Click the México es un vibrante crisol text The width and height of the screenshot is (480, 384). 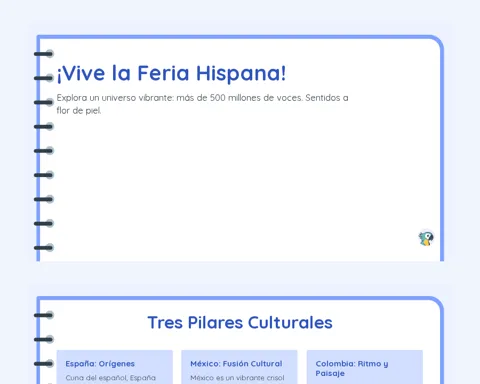[x=237, y=378]
